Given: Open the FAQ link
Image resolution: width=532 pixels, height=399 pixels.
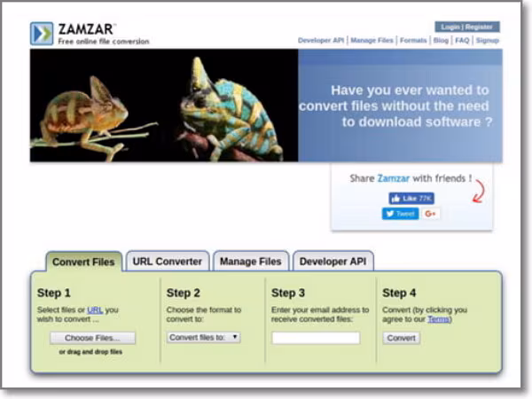Looking at the screenshot, I should 462,41.
